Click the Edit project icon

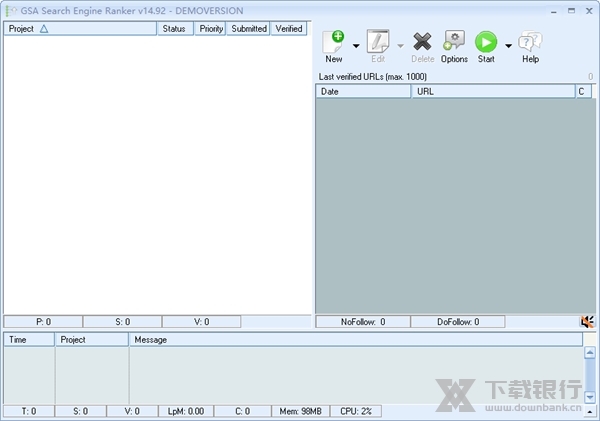(x=378, y=41)
